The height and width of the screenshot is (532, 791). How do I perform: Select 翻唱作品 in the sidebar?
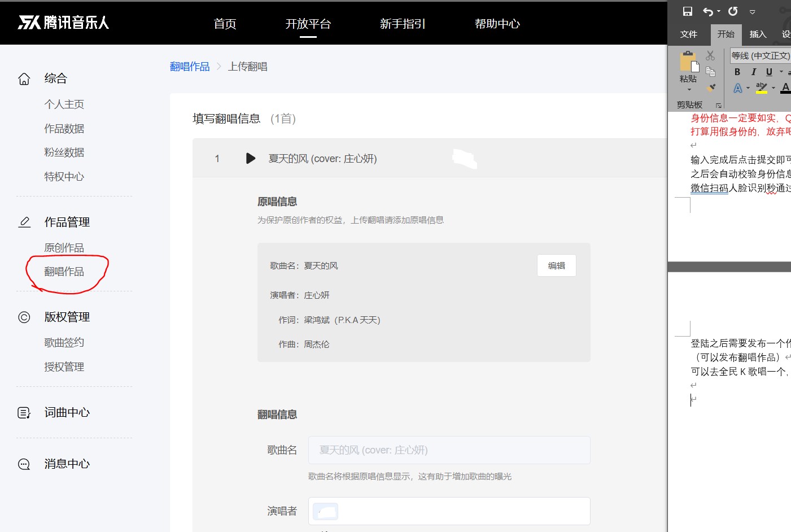(64, 272)
